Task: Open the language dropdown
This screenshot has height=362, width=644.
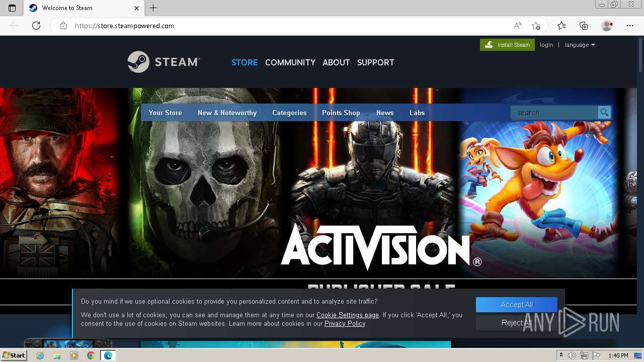Action: [580, 45]
